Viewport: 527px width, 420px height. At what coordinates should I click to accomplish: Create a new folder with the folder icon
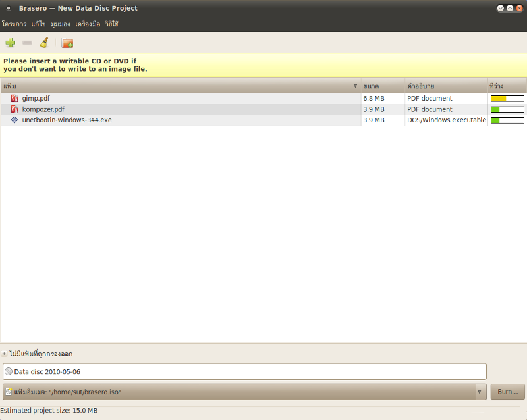(x=67, y=43)
